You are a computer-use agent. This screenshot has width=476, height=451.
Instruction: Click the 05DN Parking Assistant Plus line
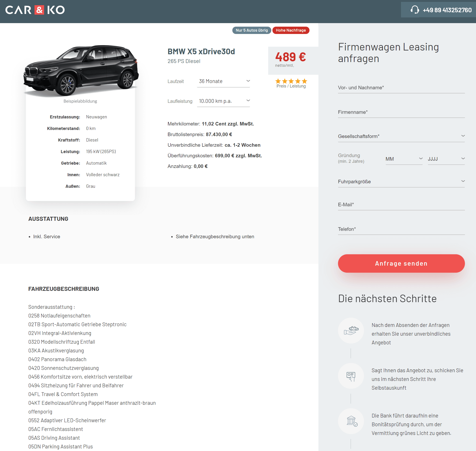60,447
